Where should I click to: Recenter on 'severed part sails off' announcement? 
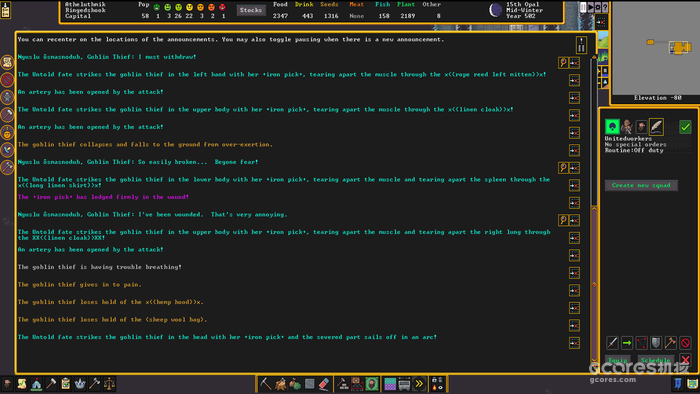click(575, 343)
